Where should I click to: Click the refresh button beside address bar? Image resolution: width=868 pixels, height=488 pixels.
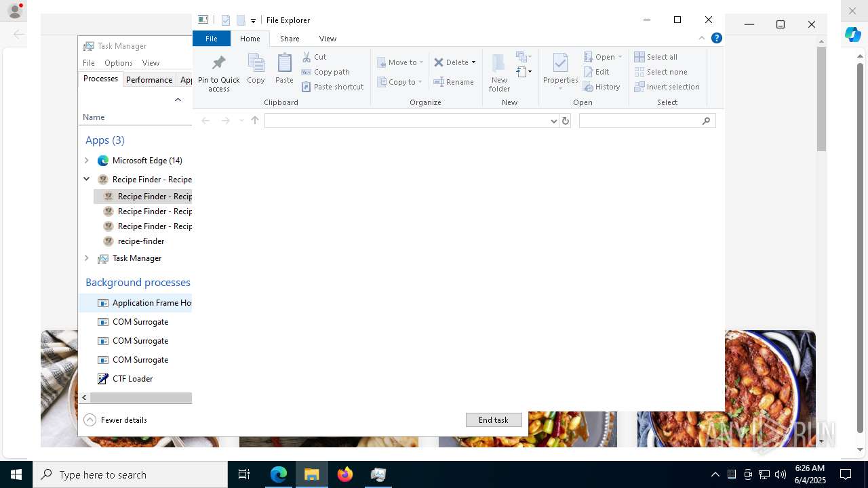coord(566,121)
